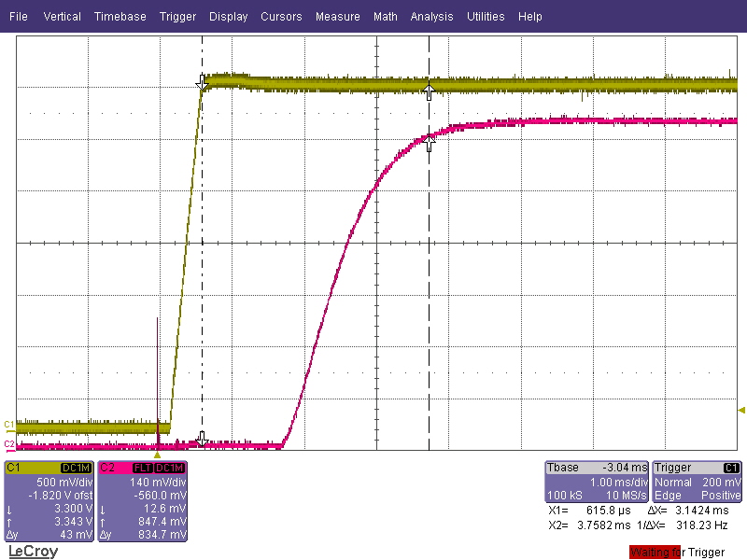Image resolution: width=747 pixels, height=560 pixels.
Task: Open the Display menu
Action: point(228,17)
